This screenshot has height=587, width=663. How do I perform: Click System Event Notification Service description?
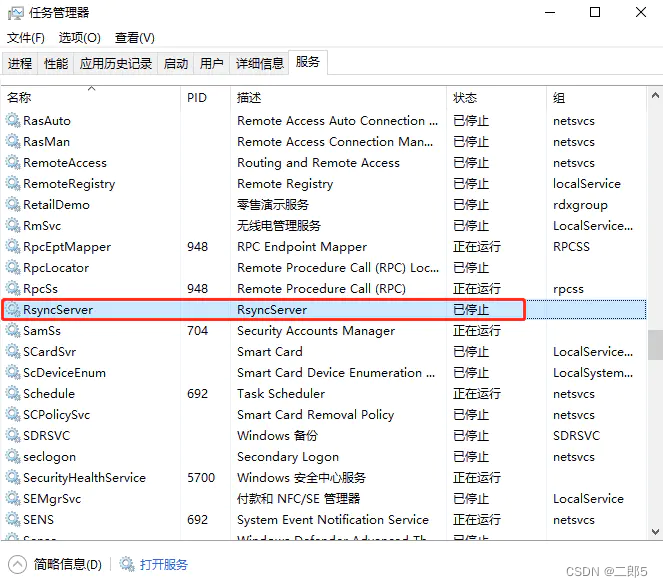pyautogui.click(x=333, y=519)
